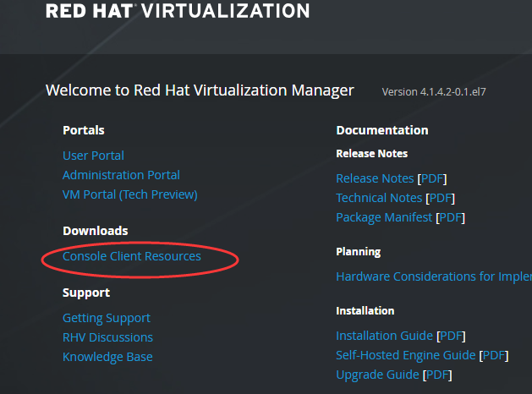Open the Technical Notes PDF version
Screen dimensions: 532x394
440,198
